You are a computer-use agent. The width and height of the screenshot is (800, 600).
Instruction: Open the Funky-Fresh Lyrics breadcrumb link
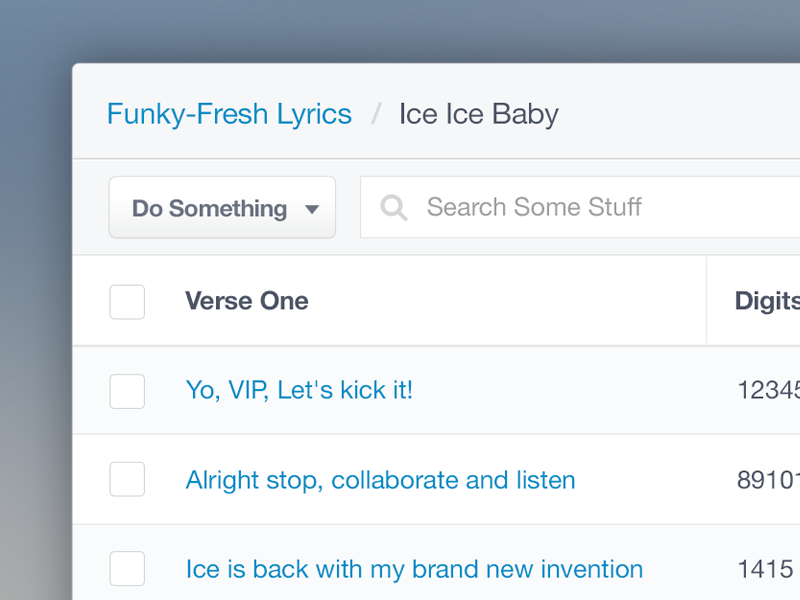coord(229,114)
